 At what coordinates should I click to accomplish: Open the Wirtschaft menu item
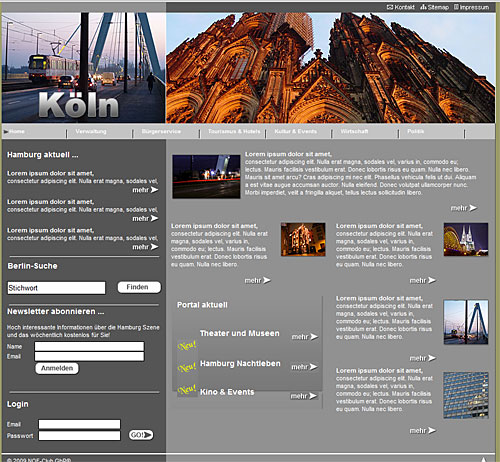[x=354, y=131]
